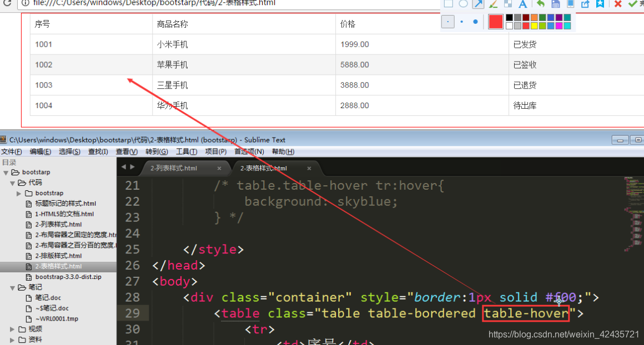Save the screenshot with floppy disk icon
Viewport: 644px width, 345px height.
point(555,4)
